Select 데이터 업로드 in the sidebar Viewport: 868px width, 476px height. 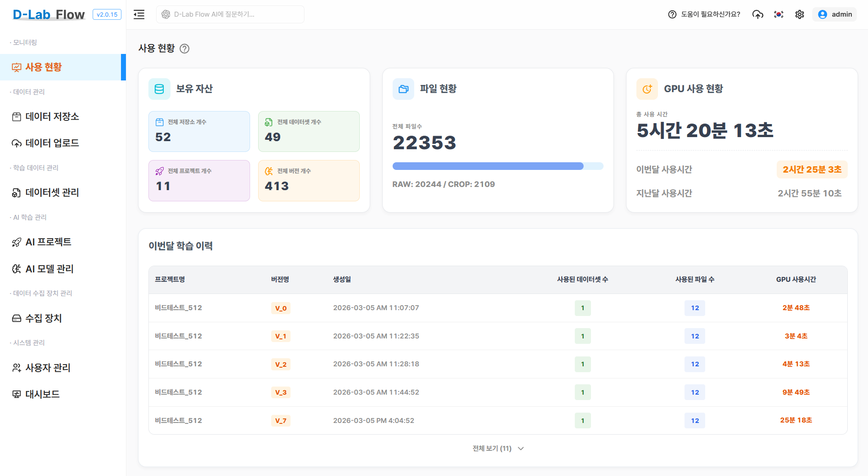52,143
